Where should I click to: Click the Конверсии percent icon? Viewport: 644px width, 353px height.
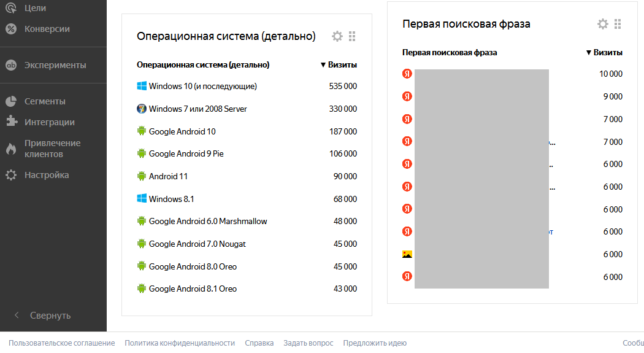pos(11,29)
